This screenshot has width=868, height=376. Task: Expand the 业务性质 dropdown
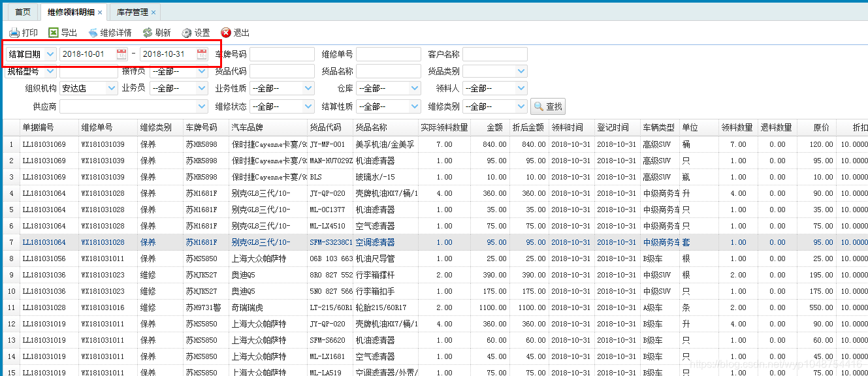point(308,88)
